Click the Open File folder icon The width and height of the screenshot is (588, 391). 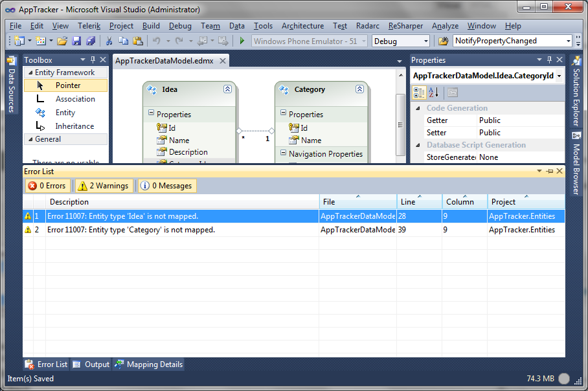[x=62, y=41]
